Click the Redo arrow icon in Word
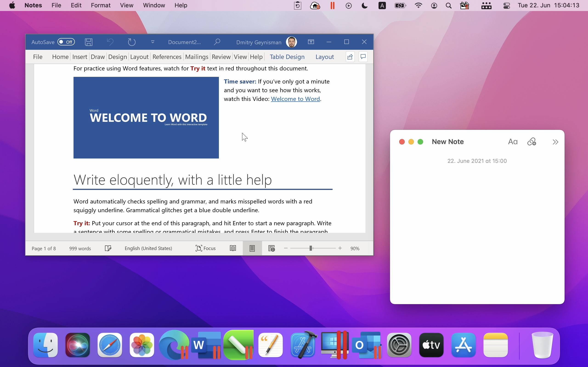The image size is (588, 367). tap(132, 42)
